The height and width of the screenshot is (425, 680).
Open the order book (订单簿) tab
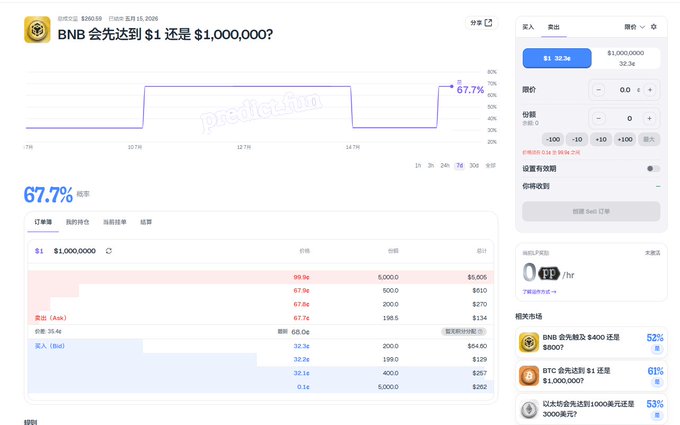tap(43, 222)
